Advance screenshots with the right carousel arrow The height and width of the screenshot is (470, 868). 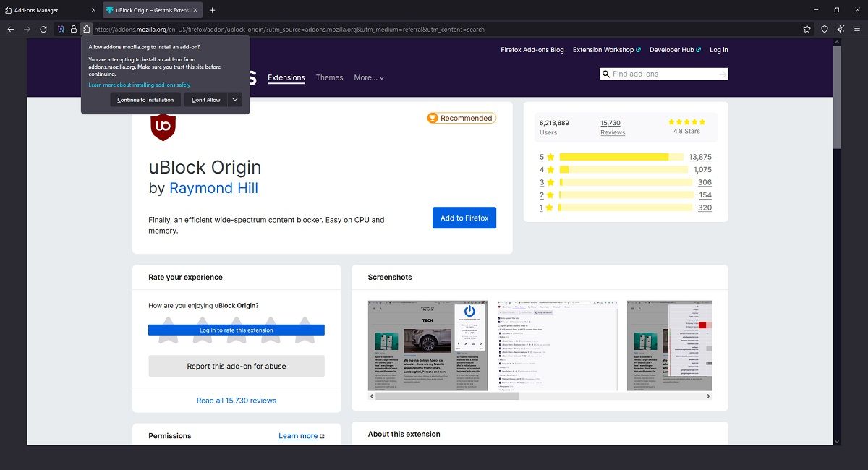[709, 396]
